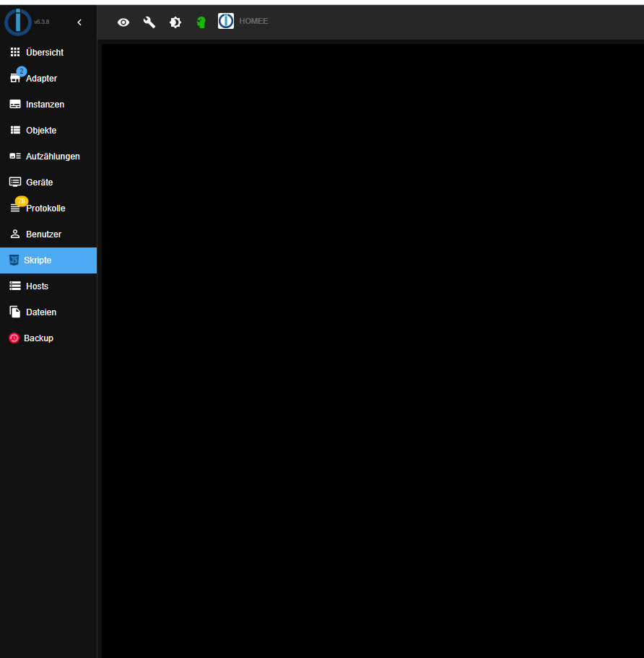Viewport: 644px width, 658px height.
Task: Click the JS Skripte icon
Action: point(14,260)
